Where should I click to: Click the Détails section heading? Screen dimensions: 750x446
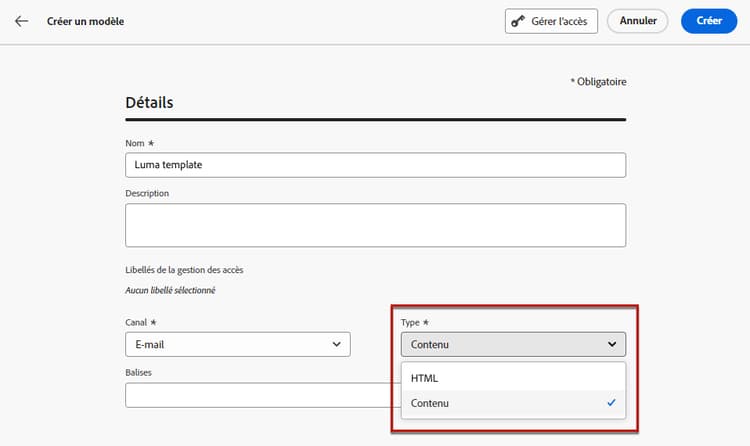[149, 102]
